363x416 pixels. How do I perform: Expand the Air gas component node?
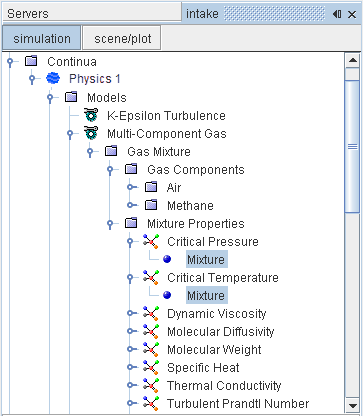tap(131, 187)
